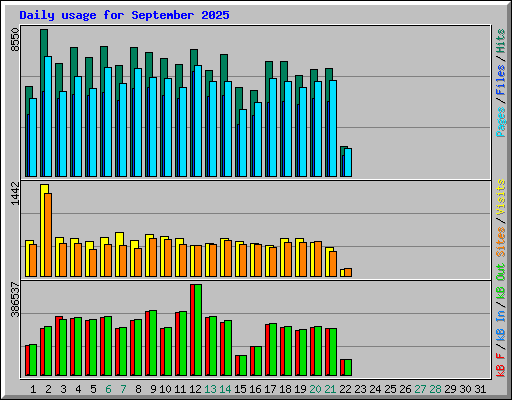This screenshot has height=400, width=512.
Task: Select day label 12 on the x-axis
Action: (x=195, y=389)
